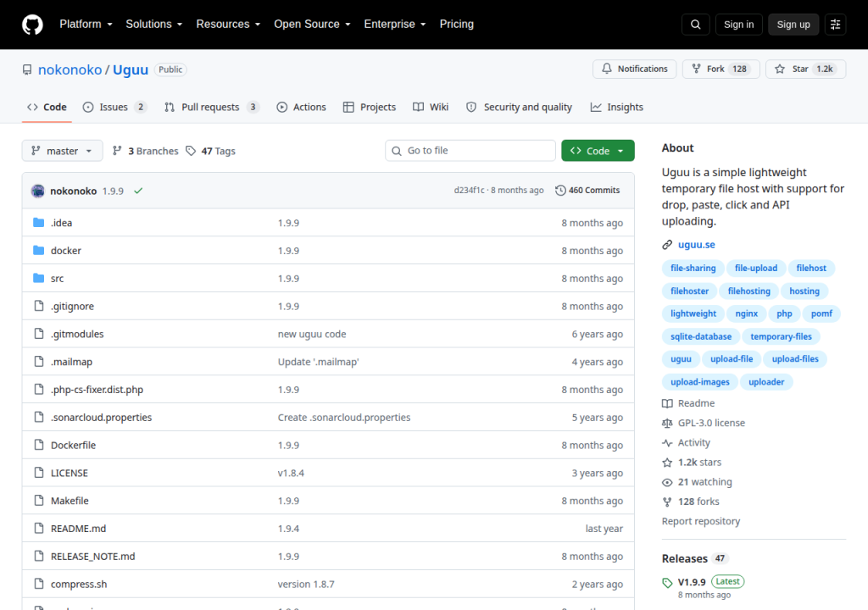The image size is (868, 610).
Task: Click the Go to file search field
Action: point(470,151)
